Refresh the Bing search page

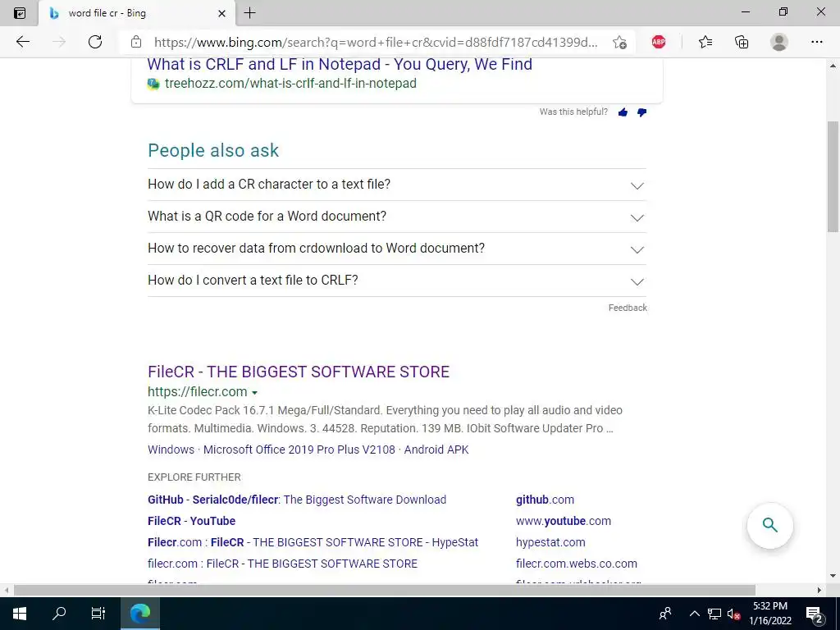95,42
